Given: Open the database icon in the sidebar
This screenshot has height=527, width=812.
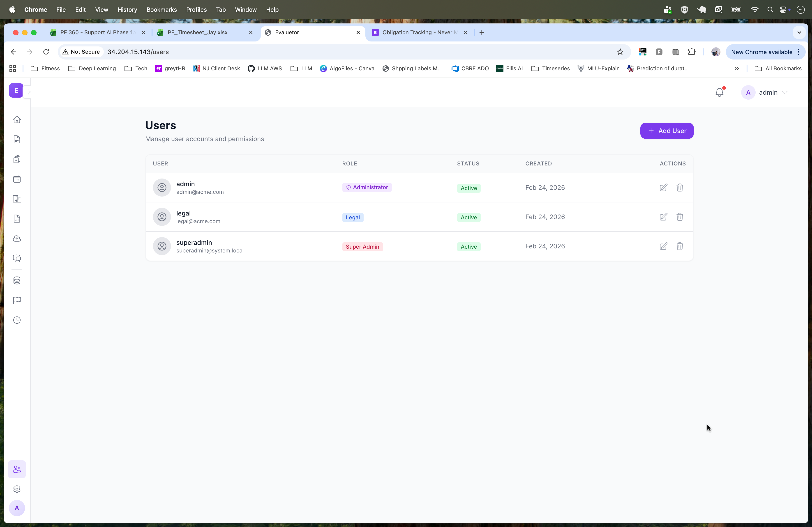Looking at the screenshot, I should [x=17, y=280].
